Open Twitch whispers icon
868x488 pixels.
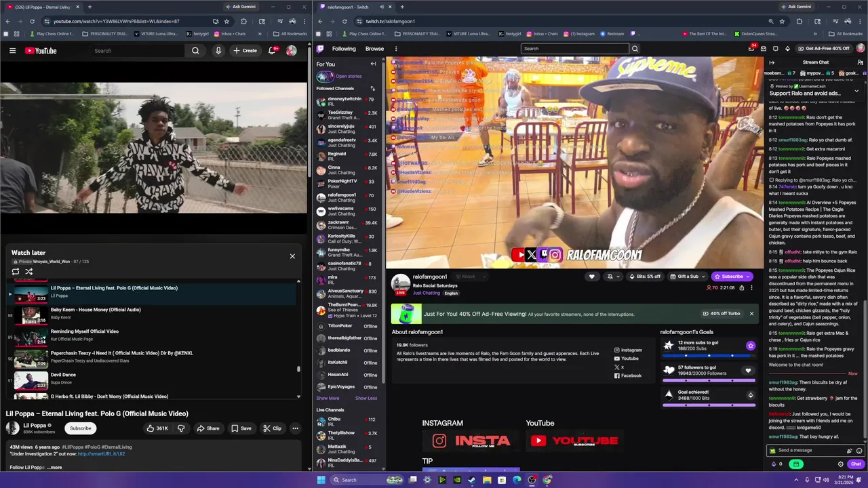coord(776,49)
